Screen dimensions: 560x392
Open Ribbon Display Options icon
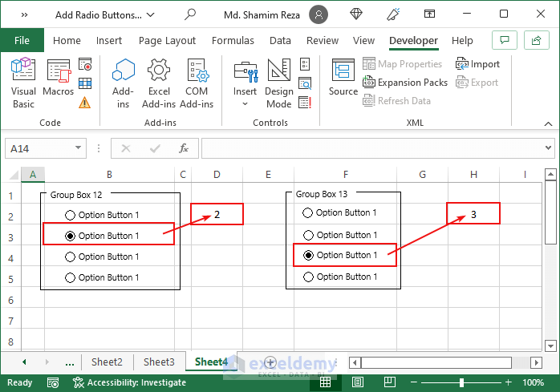pyautogui.click(x=429, y=14)
